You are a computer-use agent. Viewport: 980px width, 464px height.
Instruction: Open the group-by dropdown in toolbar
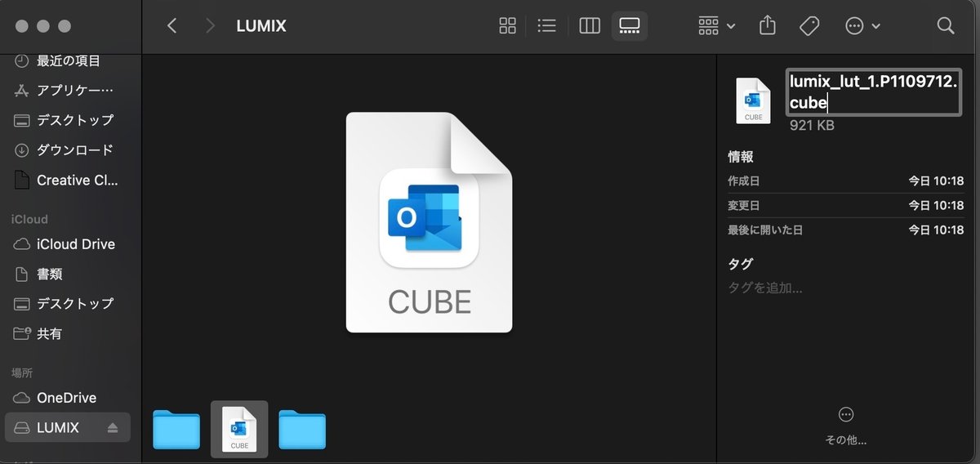[x=717, y=26]
